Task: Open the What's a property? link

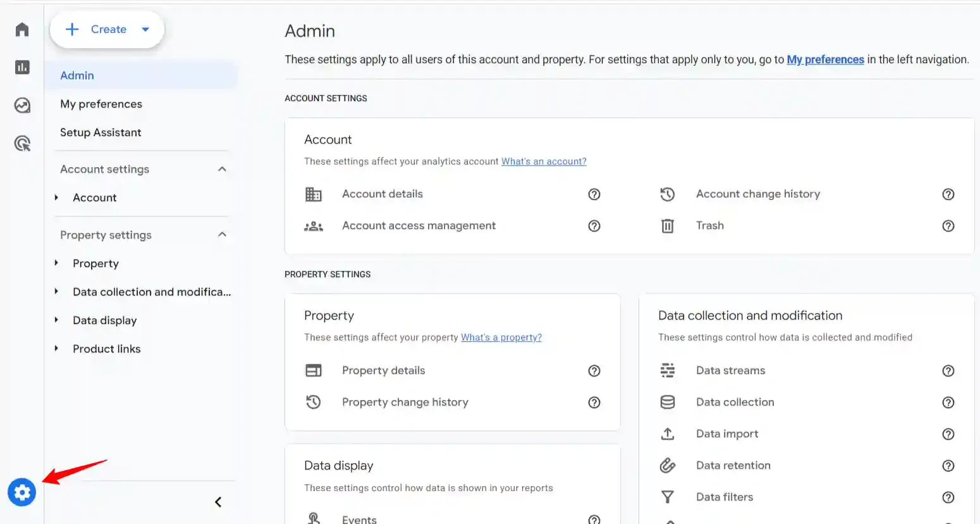Action: (x=501, y=337)
